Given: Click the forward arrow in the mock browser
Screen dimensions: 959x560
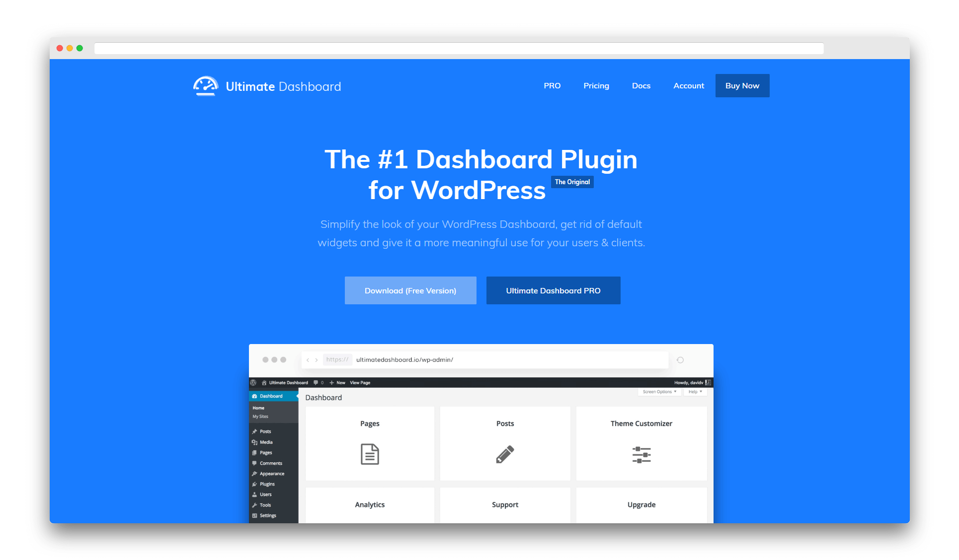Looking at the screenshot, I should pyautogui.click(x=317, y=360).
